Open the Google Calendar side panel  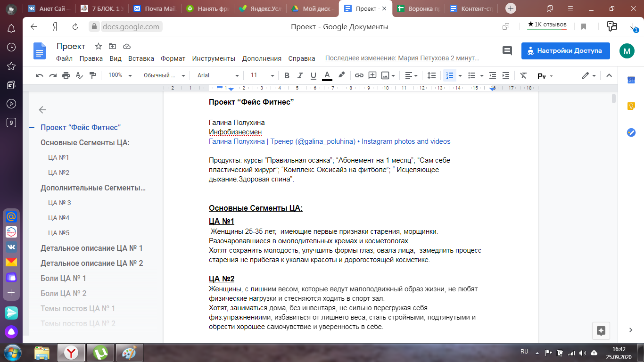631,80
